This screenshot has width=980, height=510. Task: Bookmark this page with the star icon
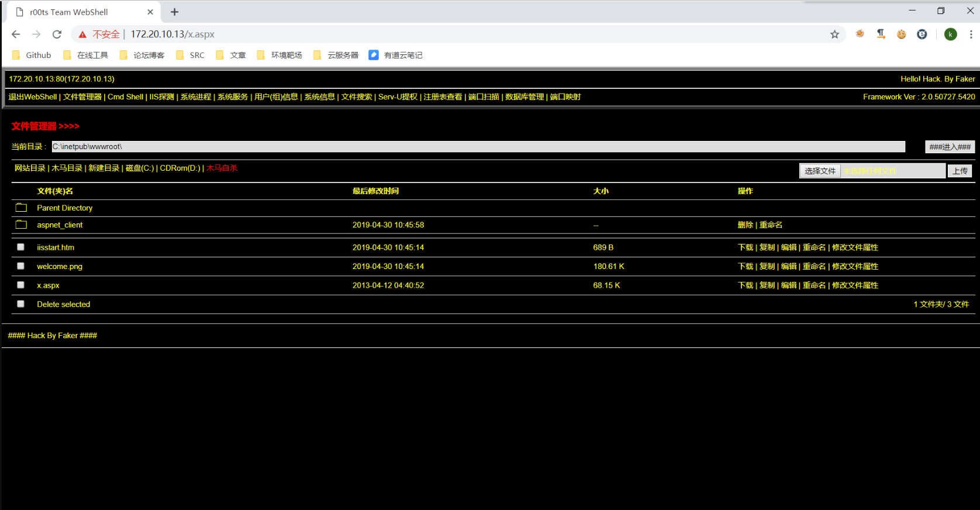point(834,35)
